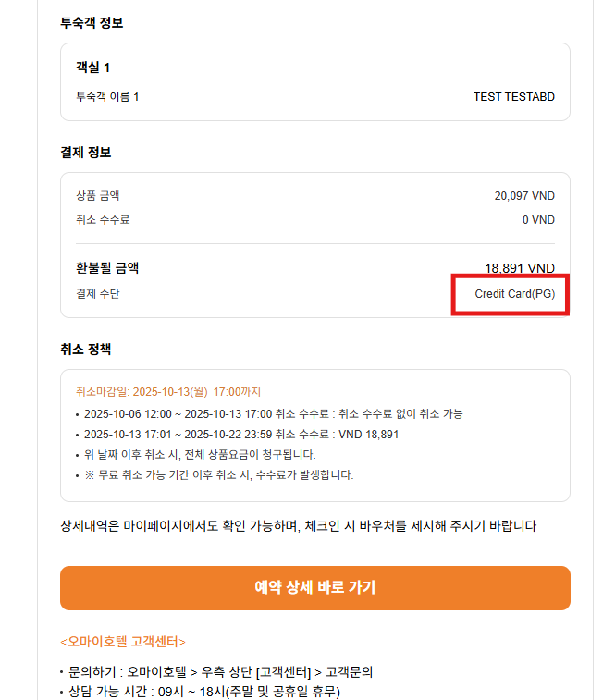Click the 예약 상세 바로 가기 button
Screen dimensions: 603x700
[x=314, y=588]
